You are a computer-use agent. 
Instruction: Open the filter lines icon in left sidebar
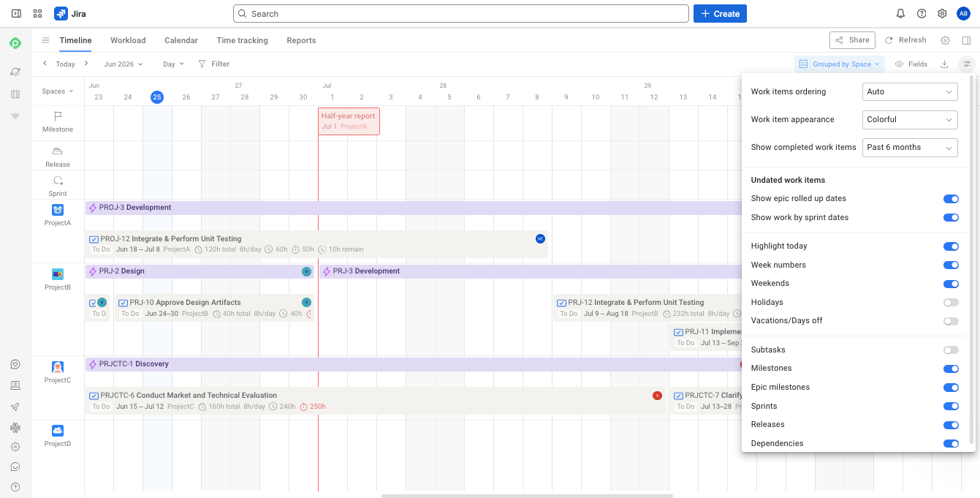pyautogui.click(x=15, y=116)
